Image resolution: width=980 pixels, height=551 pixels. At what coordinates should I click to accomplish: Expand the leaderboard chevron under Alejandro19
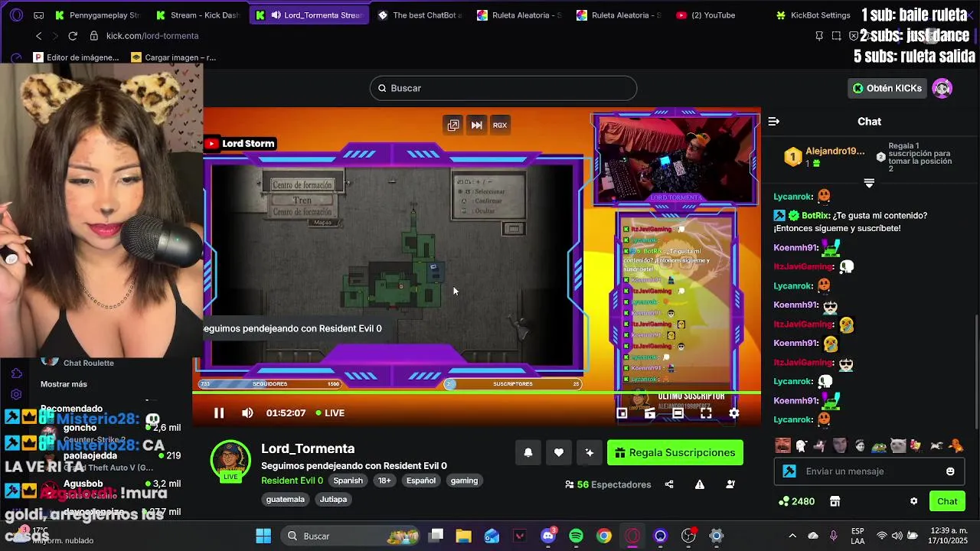click(x=869, y=184)
